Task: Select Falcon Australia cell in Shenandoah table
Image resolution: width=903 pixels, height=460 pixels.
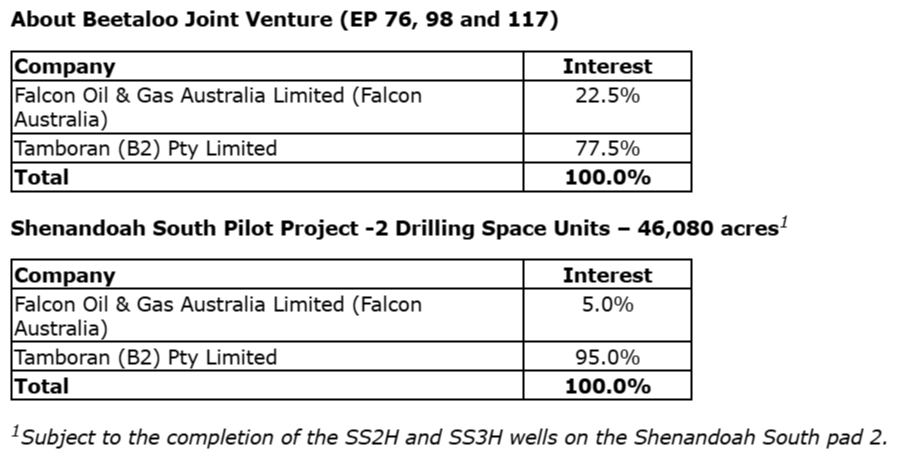Action: pos(218,315)
